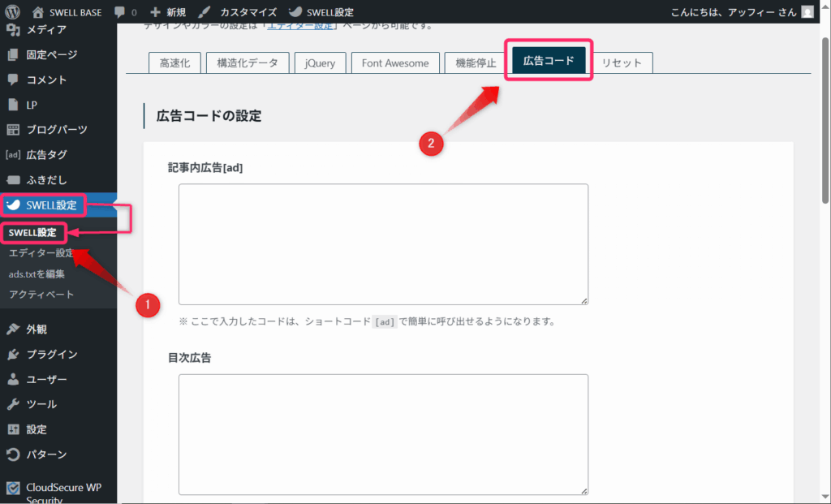The width and height of the screenshot is (831, 504).
Task: Open the jQuery tab
Action: click(x=320, y=62)
